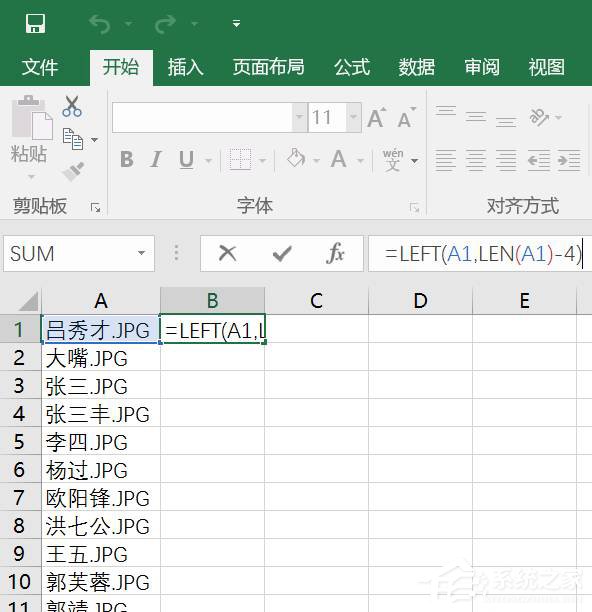Image resolution: width=592 pixels, height=612 pixels.
Task: Click the Increase Indent icon
Action: [569, 160]
